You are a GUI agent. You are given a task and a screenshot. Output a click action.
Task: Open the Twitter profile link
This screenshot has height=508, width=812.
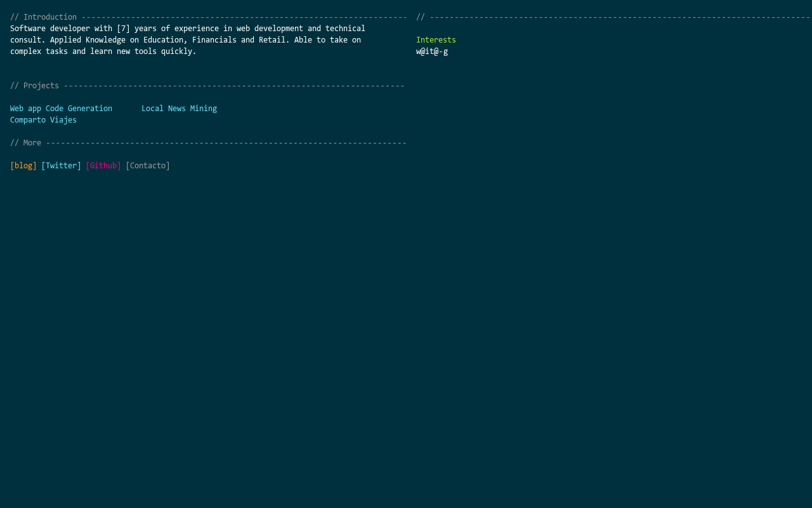pyautogui.click(x=61, y=166)
